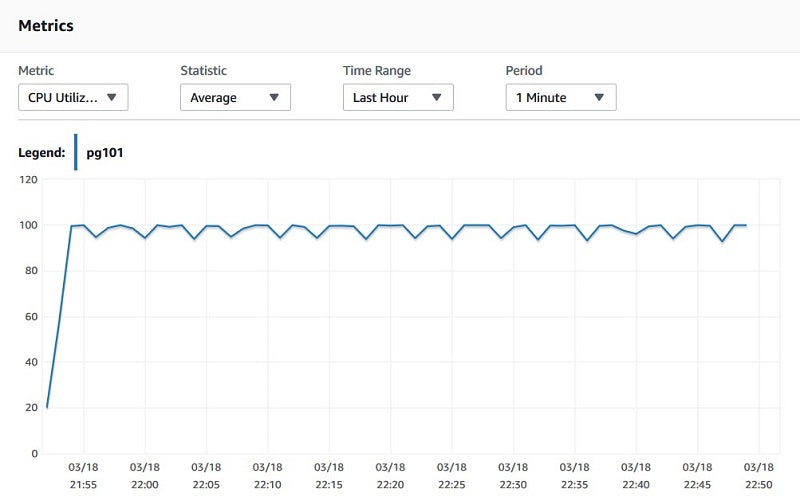Click the 03/18 22:50 x-axis label
800x500 pixels.
759,475
